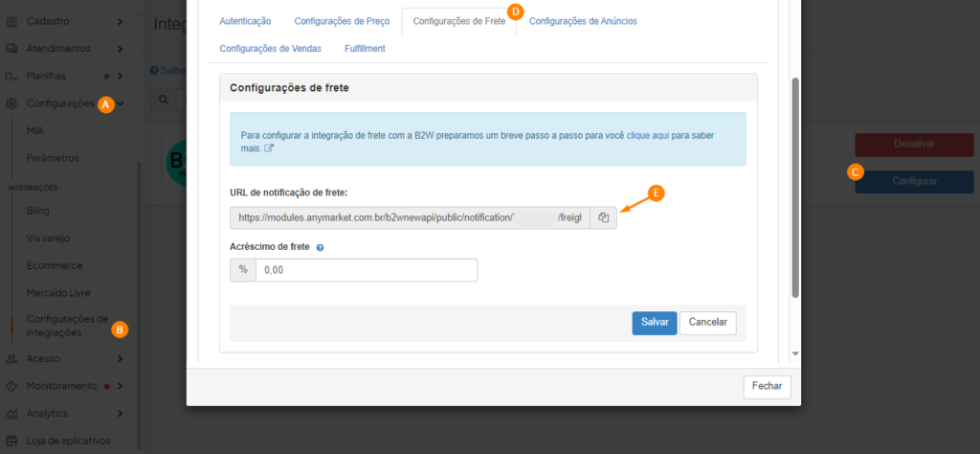Open MIA in the sidebar
Image resolution: width=980 pixels, height=454 pixels.
[35, 130]
